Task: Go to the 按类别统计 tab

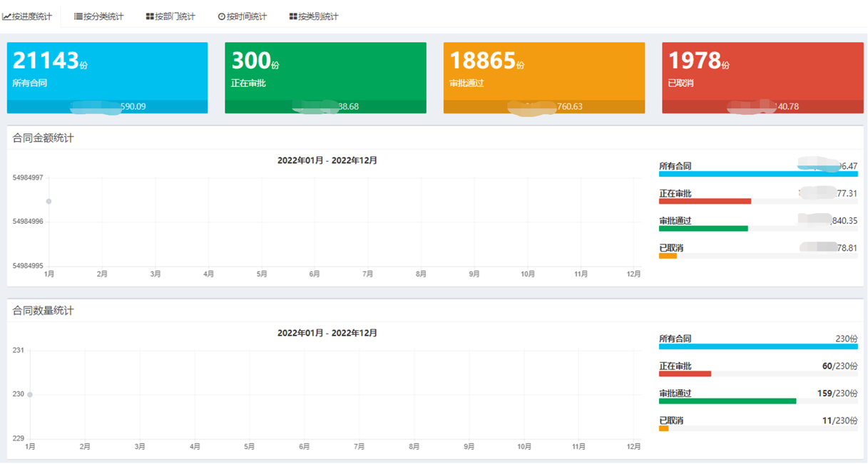Action: [318, 16]
